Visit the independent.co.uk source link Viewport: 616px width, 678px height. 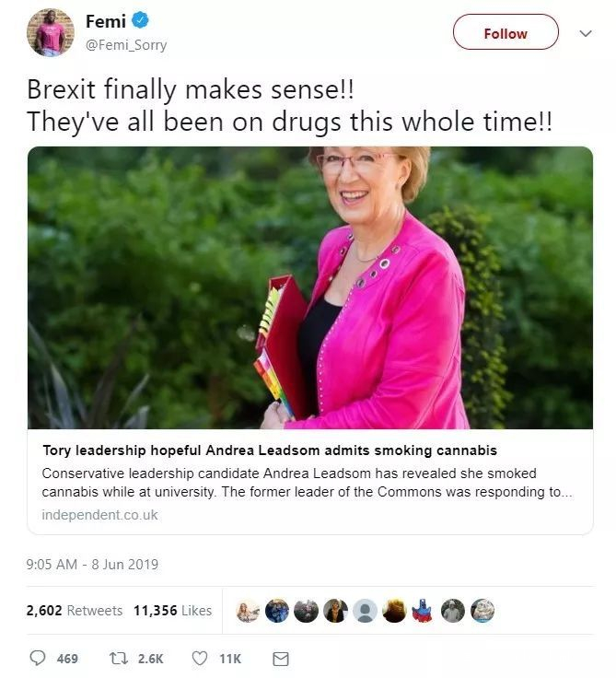click(99, 515)
